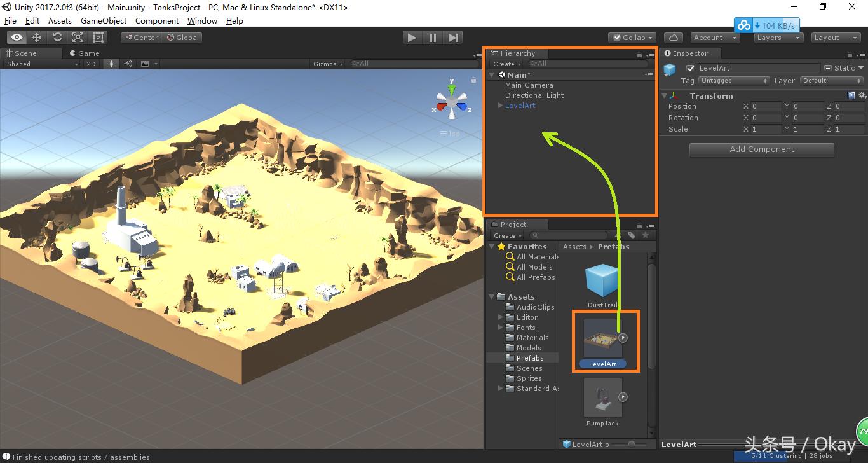Image resolution: width=868 pixels, height=463 pixels.
Task: Select the PumpJack prefab thumbnail
Action: tap(602, 397)
